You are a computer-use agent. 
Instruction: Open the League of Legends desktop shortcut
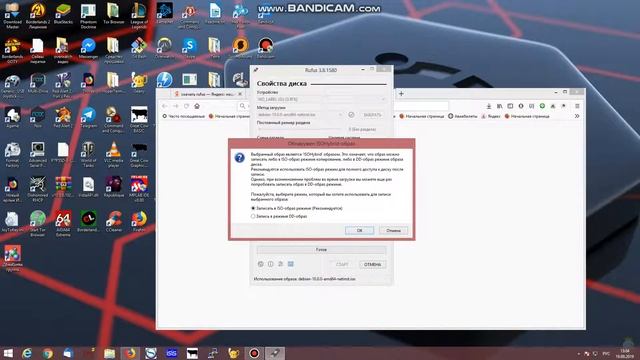tap(139, 16)
